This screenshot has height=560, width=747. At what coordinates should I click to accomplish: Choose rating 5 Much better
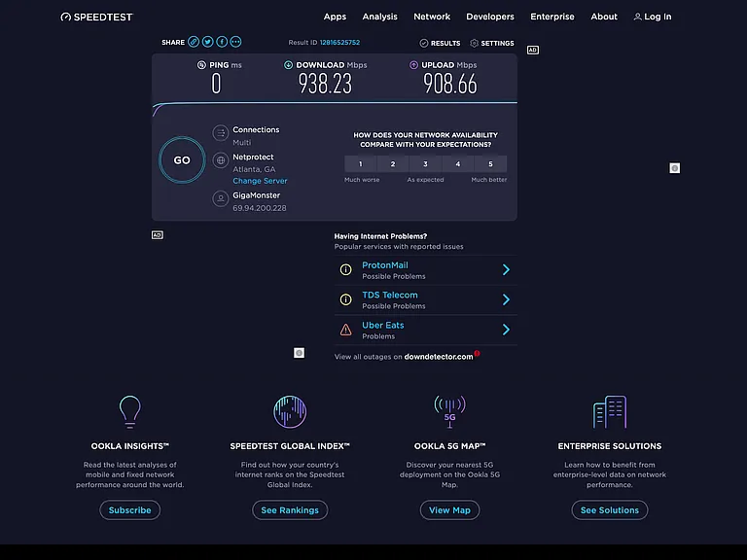pos(490,163)
